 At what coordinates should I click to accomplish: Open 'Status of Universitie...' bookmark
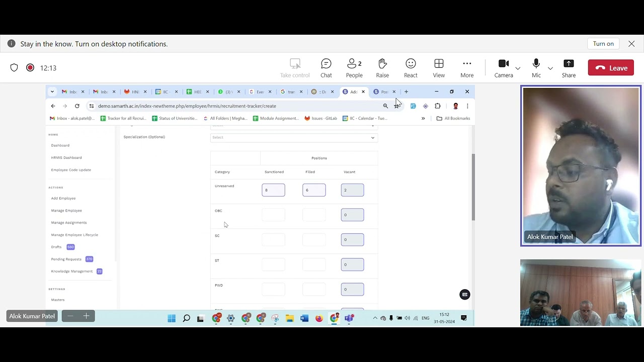[x=175, y=118]
